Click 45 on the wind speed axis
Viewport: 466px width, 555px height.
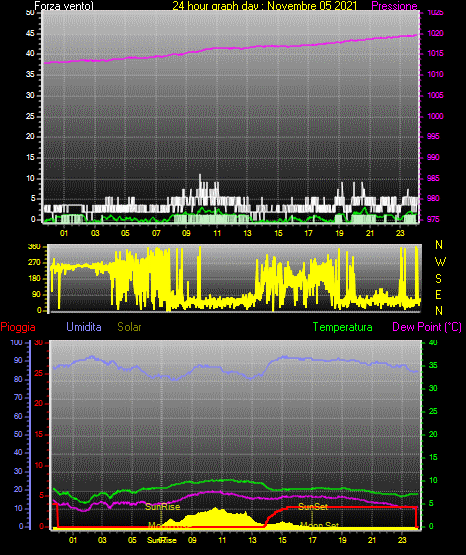pyautogui.click(x=30, y=34)
